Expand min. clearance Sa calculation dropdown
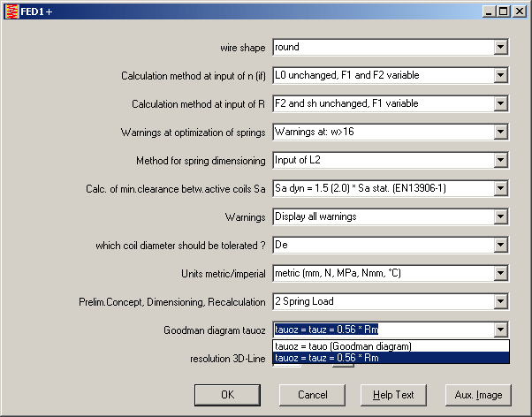This screenshot has width=532, height=417. coord(501,188)
